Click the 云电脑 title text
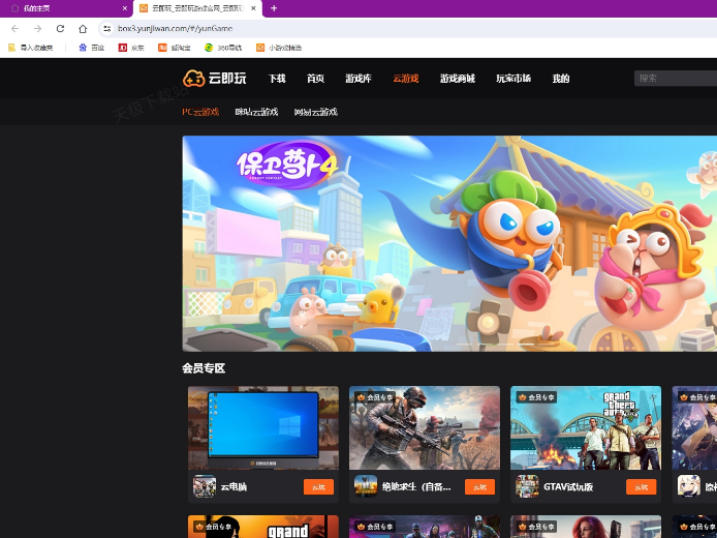This screenshot has height=538, width=717. click(234, 487)
